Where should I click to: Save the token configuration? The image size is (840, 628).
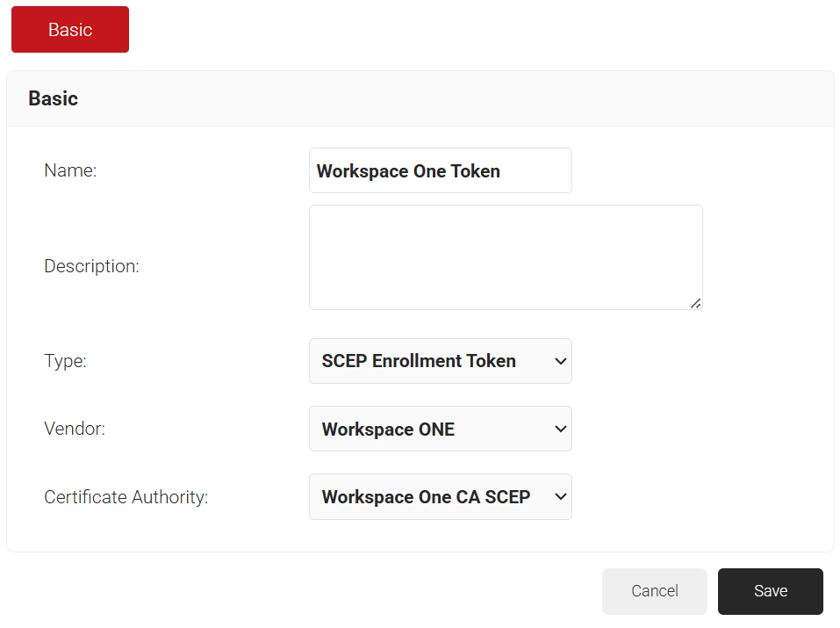(770, 591)
